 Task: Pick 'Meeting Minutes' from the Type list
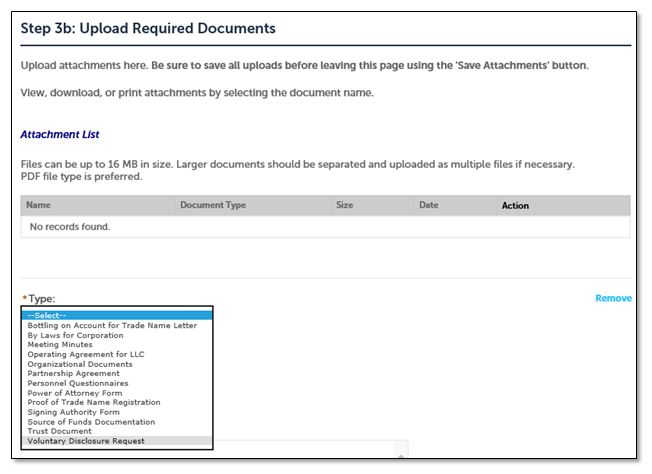click(x=117, y=345)
